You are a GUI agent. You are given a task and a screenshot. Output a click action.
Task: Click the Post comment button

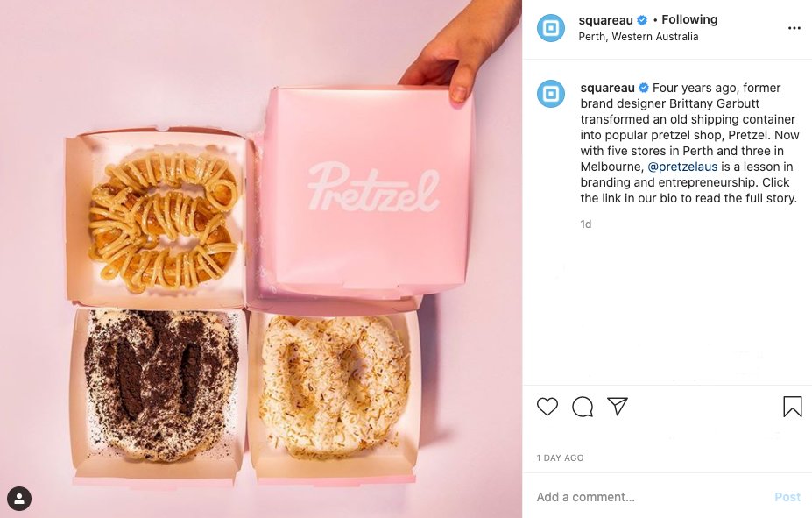click(x=787, y=497)
